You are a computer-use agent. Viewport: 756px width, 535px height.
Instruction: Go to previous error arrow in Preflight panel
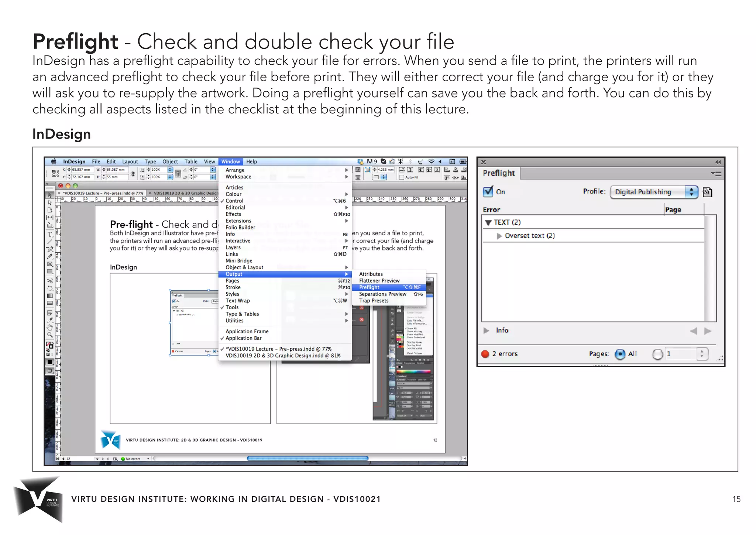(694, 331)
